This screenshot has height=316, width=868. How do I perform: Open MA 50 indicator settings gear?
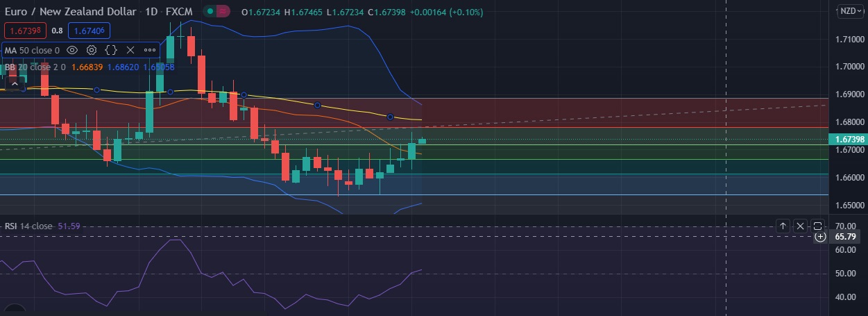(92, 50)
